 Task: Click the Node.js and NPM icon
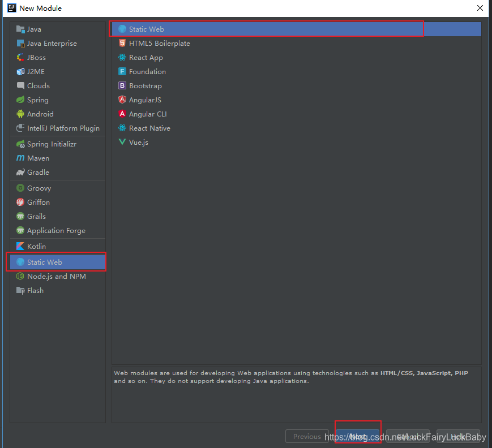20,276
